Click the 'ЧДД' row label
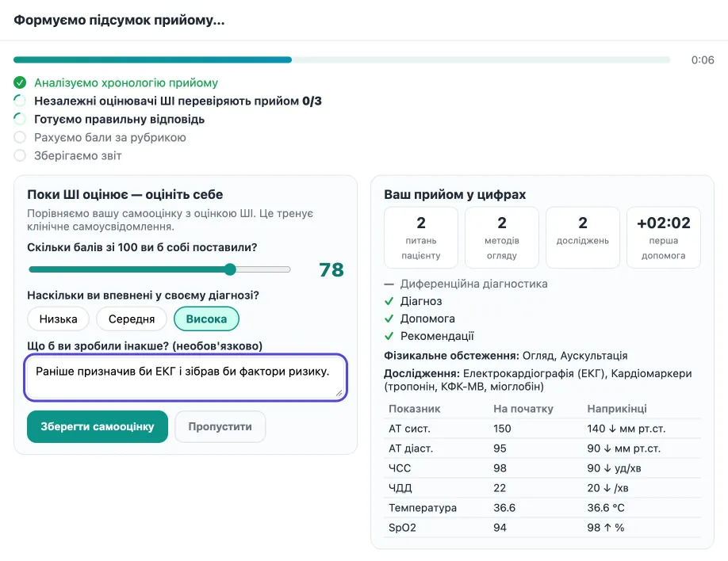This screenshot has width=728, height=561. tap(400, 488)
